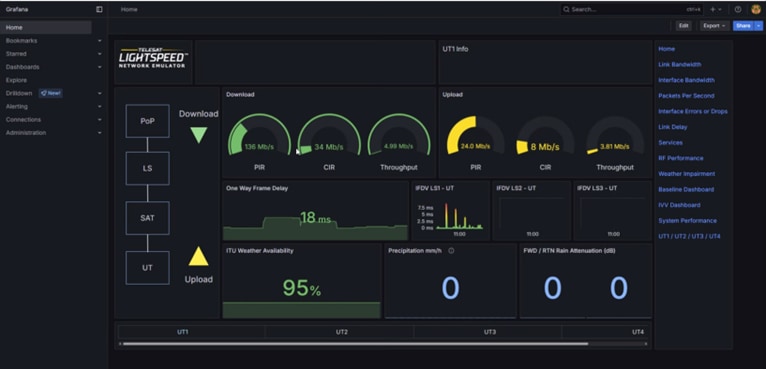Image resolution: width=766 pixels, height=369 pixels.
Task: Select Home in the sidebar
Action: pos(46,27)
